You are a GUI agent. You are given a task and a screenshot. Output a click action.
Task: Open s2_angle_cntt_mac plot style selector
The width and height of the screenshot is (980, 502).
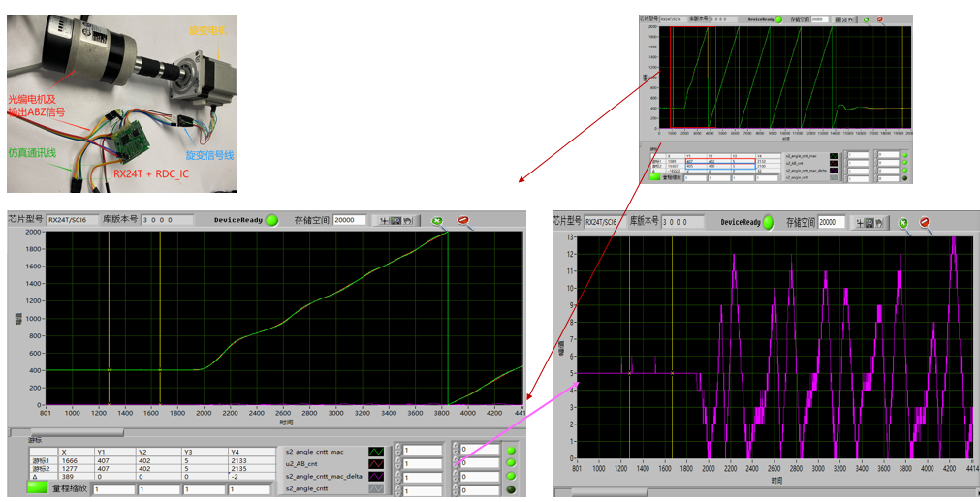(376, 451)
